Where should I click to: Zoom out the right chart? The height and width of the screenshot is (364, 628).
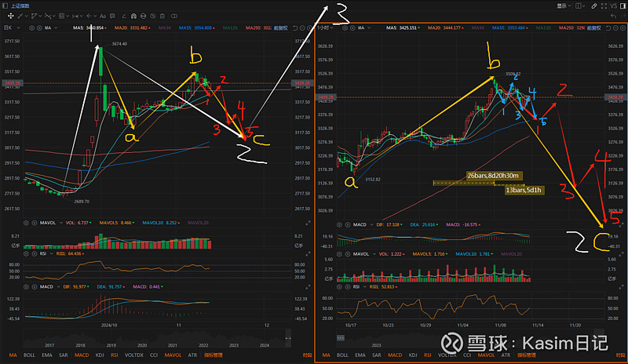[x=615, y=28]
